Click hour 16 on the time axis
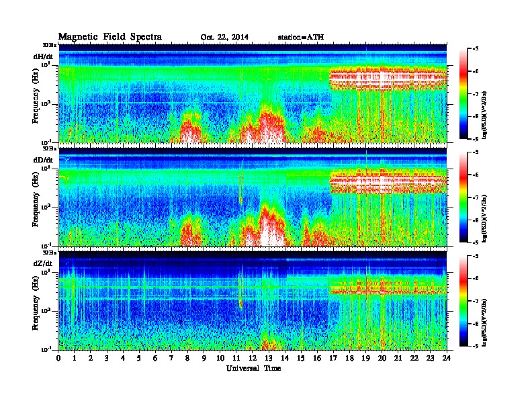The image size is (532, 411). [317, 358]
